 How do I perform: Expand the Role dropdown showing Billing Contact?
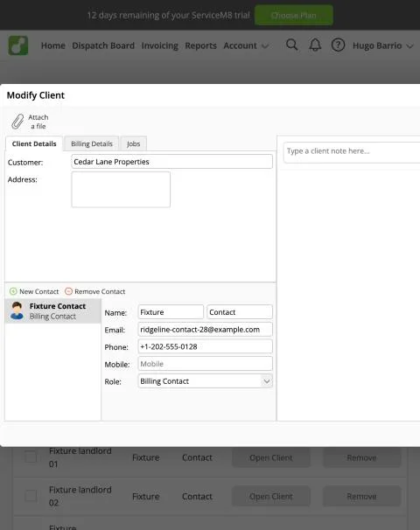pos(206,381)
